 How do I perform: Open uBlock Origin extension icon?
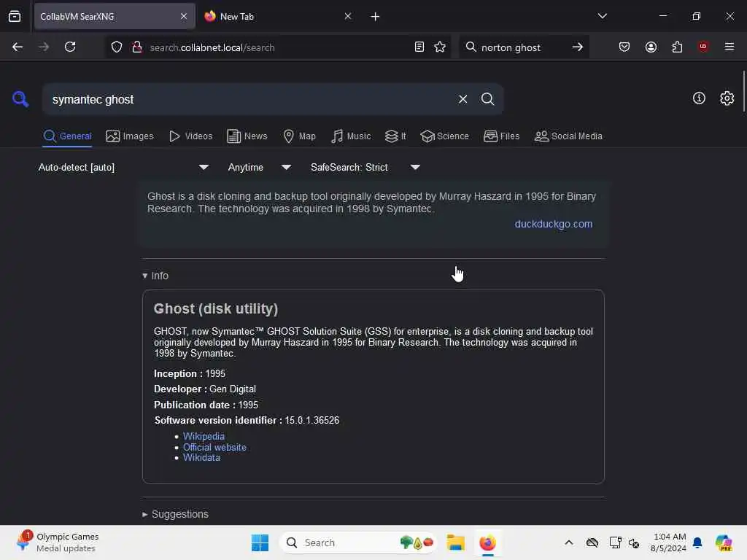click(x=703, y=47)
